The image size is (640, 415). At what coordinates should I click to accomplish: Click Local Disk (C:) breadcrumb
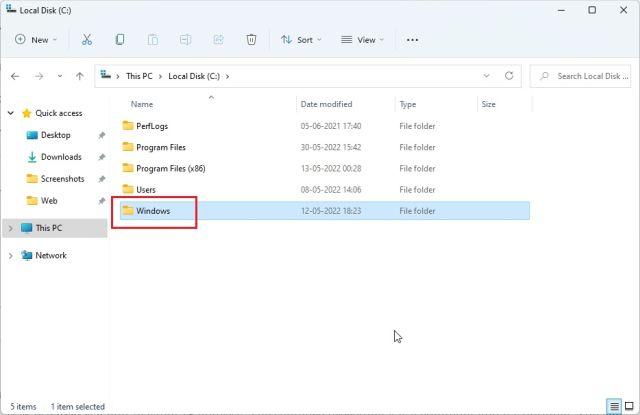(194, 76)
